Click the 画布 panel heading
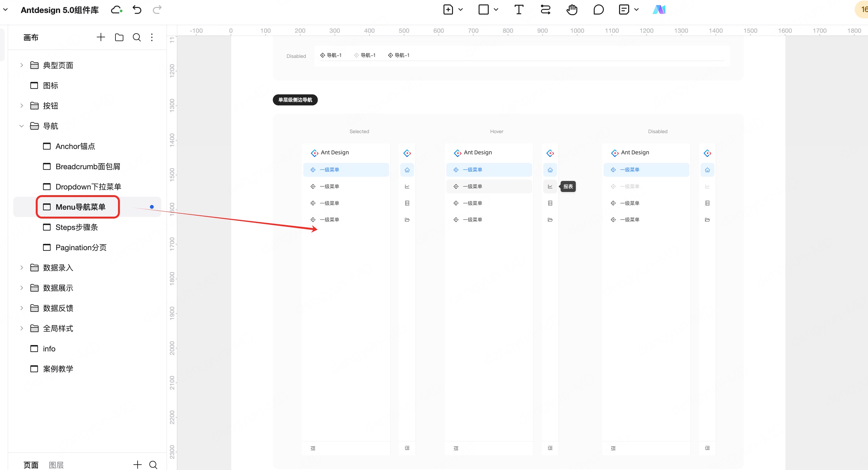Image resolution: width=868 pixels, height=470 pixels. pyautogui.click(x=31, y=37)
